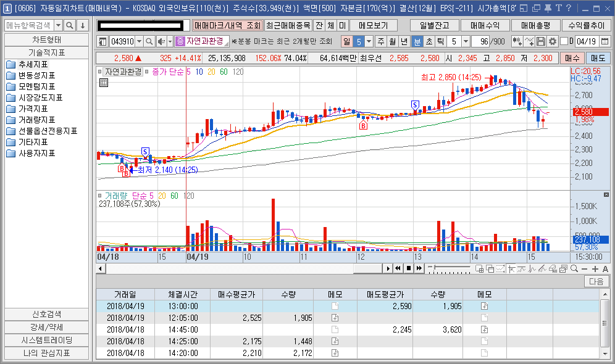
Task: Click the minus zoom out chart icon
Action: 584,268
